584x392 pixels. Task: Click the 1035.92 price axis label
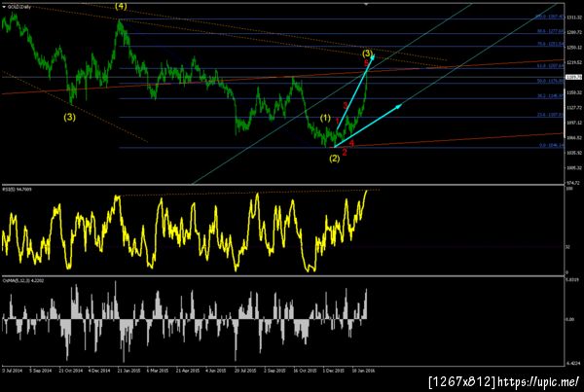click(574, 153)
